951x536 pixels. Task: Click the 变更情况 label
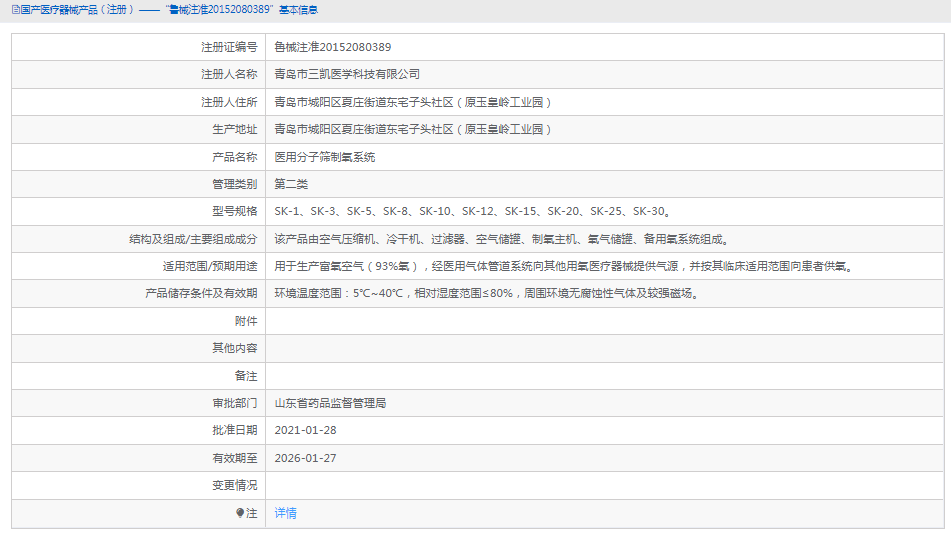tap(235, 486)
